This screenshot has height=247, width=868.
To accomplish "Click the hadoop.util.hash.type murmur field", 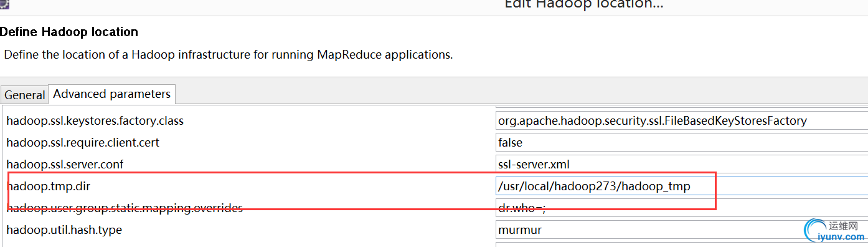I will pos(682,230).
